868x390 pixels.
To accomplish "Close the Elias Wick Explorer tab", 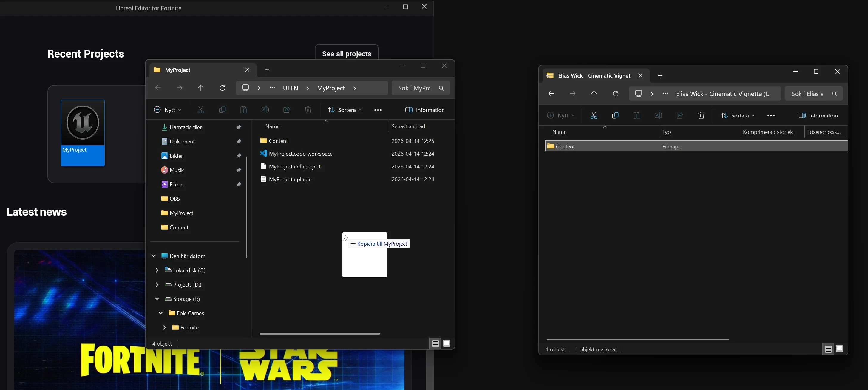I will coord(640,75).
